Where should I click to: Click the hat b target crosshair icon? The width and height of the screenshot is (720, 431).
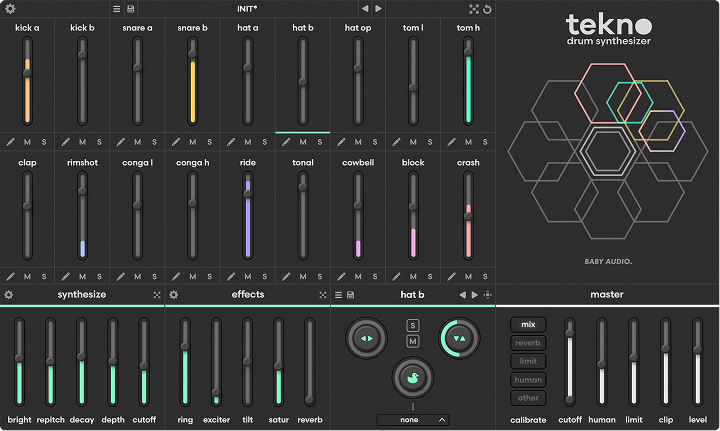coord(488,295)
